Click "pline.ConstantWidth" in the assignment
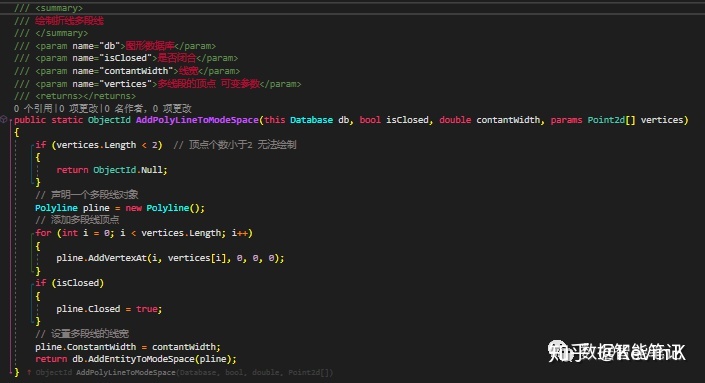 (x=85, y=347)
